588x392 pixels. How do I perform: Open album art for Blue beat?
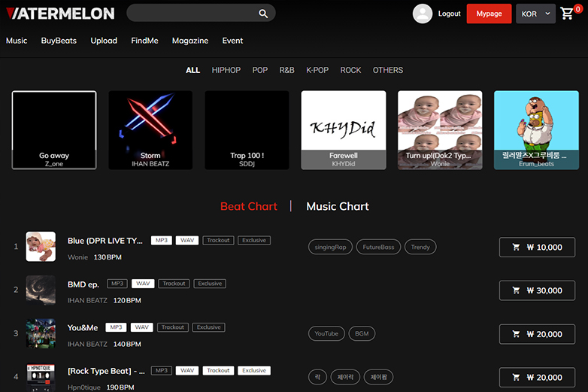tap(41, 247)
